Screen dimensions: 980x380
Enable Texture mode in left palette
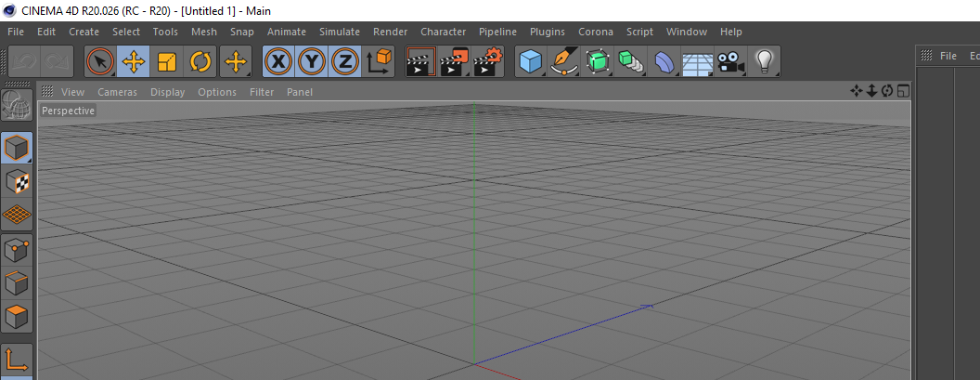[17, 182]
